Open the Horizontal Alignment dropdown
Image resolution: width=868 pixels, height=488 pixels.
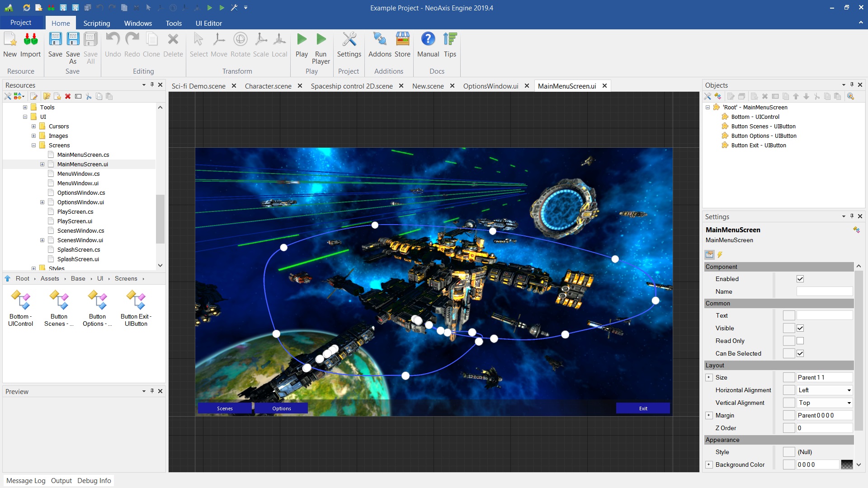(x=824, y=390)
